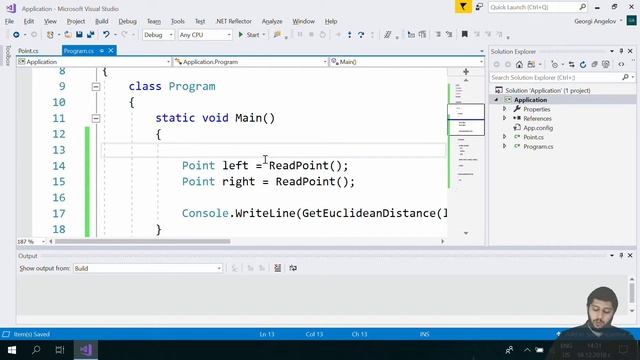Screen dimensions: 640x360
Task: Open the Build menu
Action: click(101, 21)
